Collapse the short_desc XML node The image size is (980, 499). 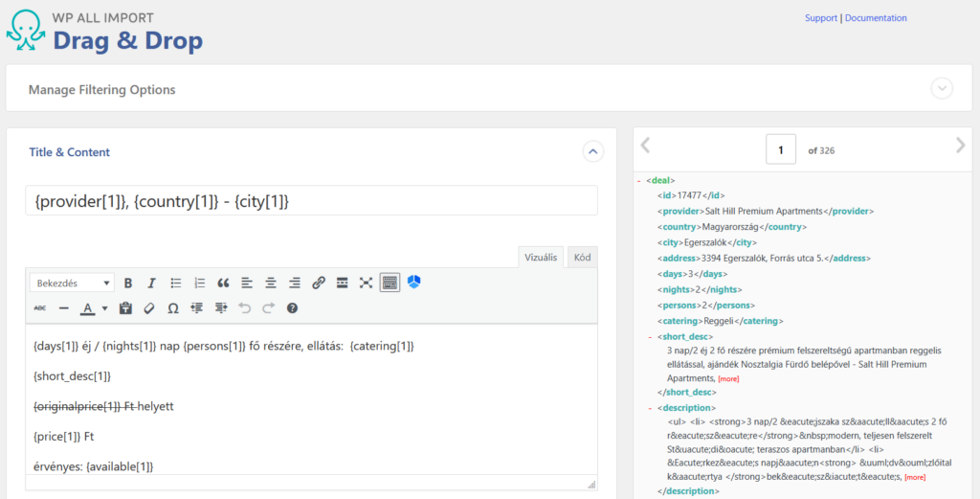click(650, 337)
